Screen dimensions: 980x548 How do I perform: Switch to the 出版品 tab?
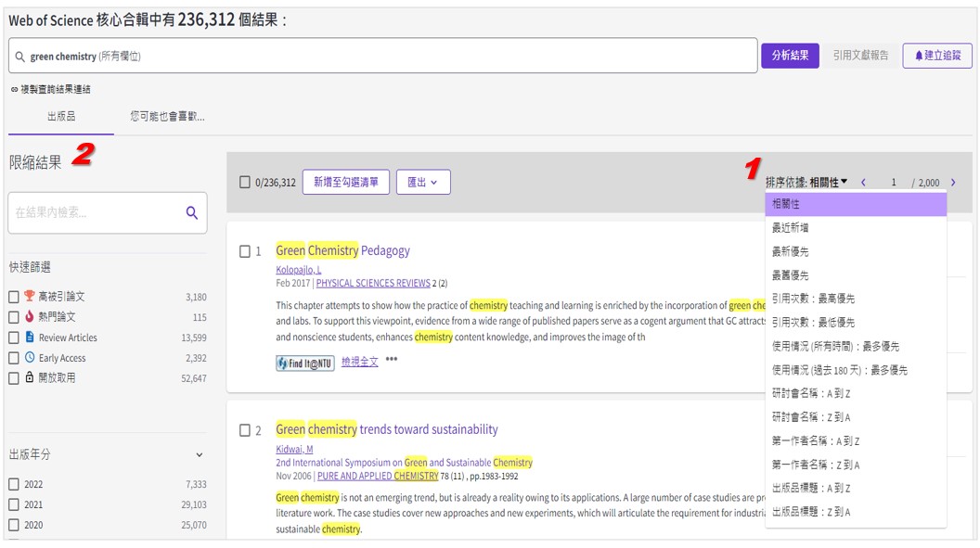tap(61, 117)
